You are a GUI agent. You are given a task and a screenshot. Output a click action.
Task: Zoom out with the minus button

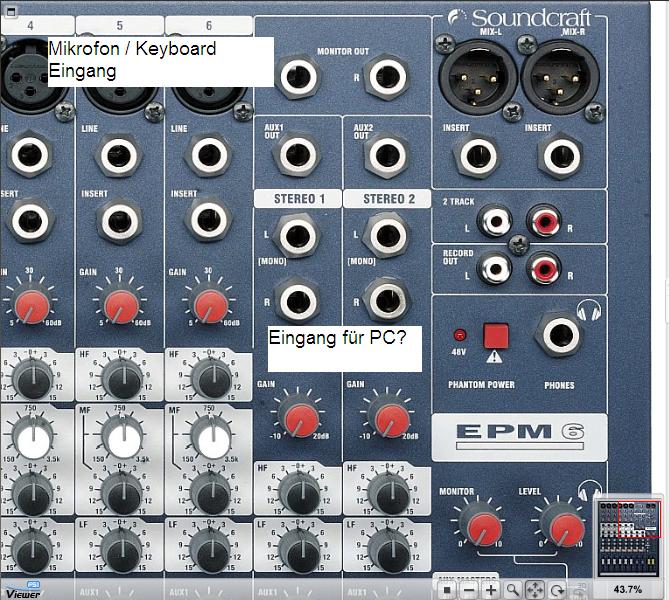pyautogui.click(x=469, y=590)
